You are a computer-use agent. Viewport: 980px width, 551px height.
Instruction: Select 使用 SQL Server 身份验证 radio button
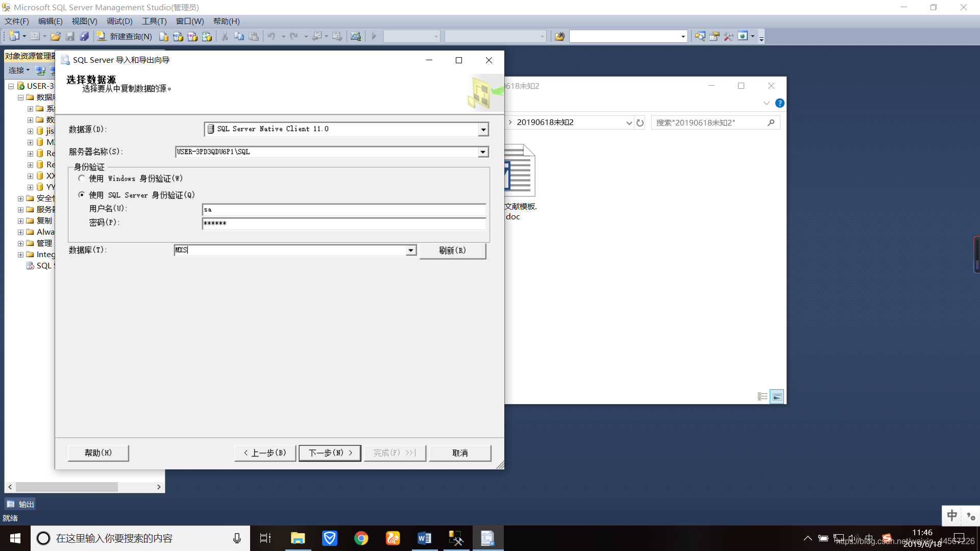coord(82,195)
